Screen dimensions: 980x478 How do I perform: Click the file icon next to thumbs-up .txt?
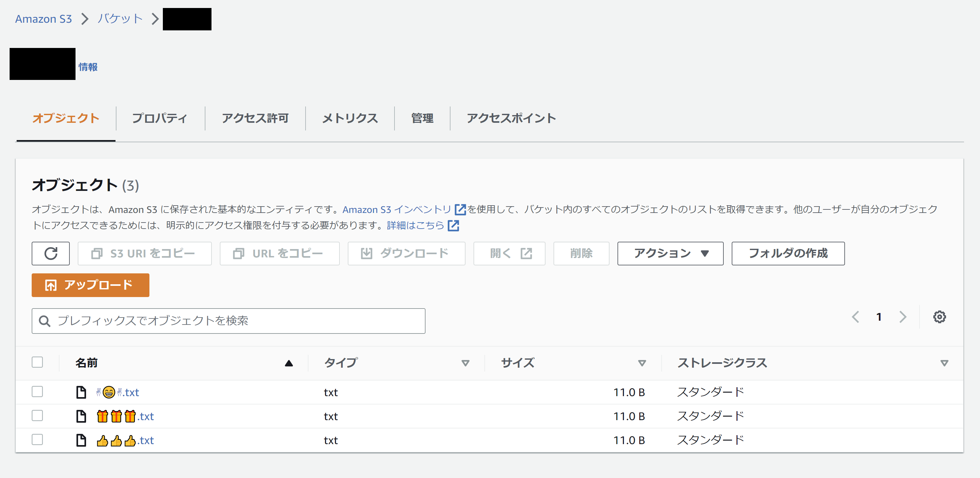[x=81, y=440]
